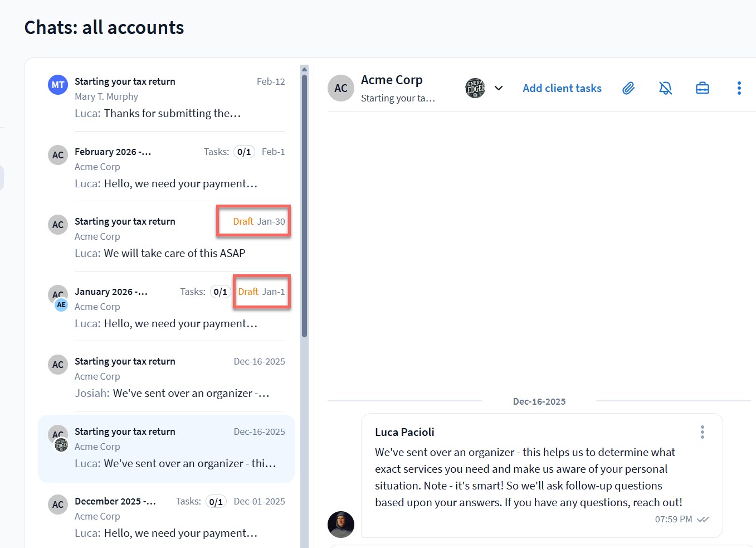Click the paperclip attachment icon

tap(628, 88)
